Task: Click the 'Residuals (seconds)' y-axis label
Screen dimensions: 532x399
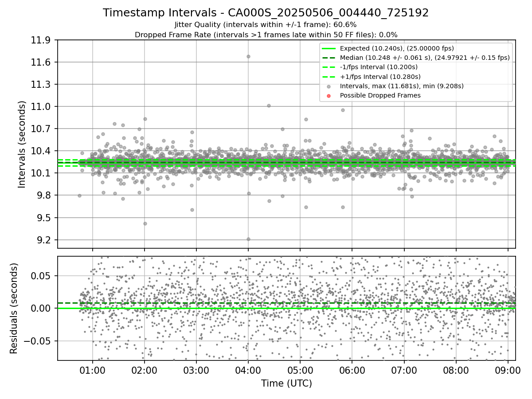Action: pyautogui.click(x=14, y=308)
